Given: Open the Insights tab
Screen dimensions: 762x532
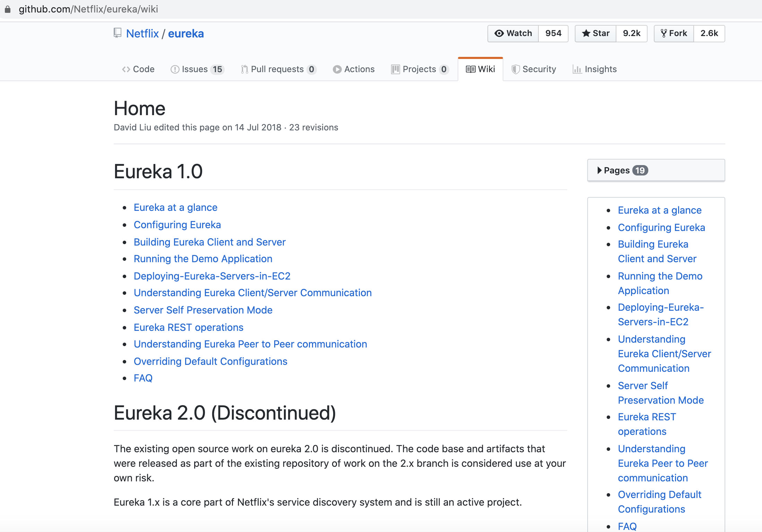Looking at the screenshot, I should tap(595, 69).
